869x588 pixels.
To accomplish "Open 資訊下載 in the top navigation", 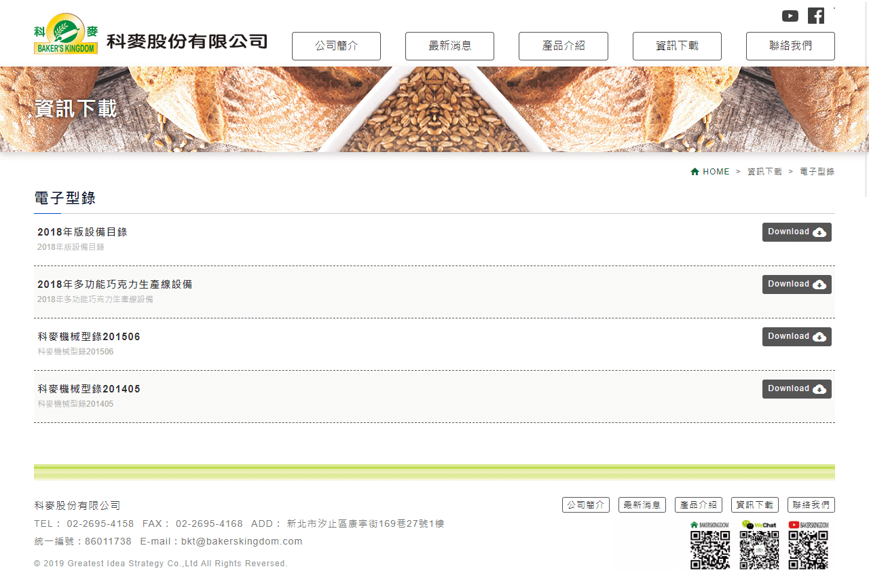I will pyautogui.click(x=677, y=46).
